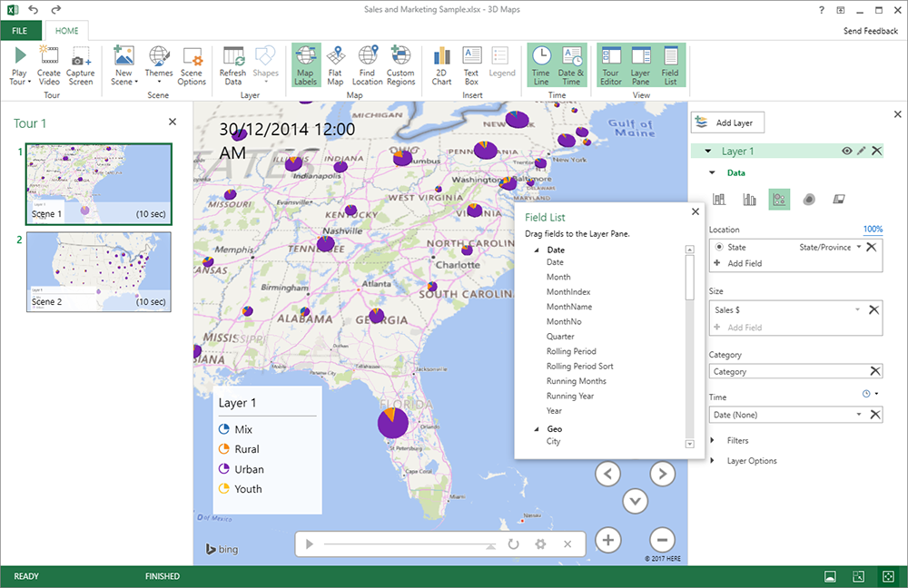Select the Clustered Column chart icon
908x588 pixels.
(x=750, y=199)
